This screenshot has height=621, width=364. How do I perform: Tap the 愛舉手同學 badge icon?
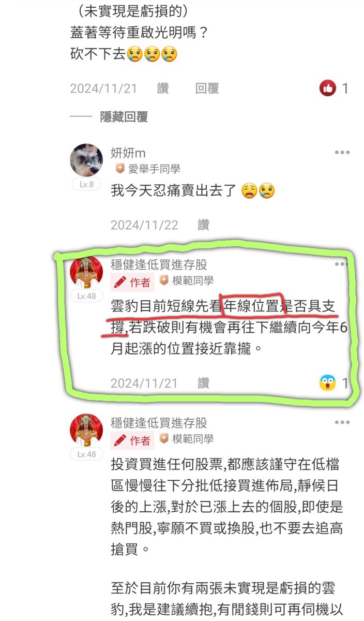(x=119, y=169)
